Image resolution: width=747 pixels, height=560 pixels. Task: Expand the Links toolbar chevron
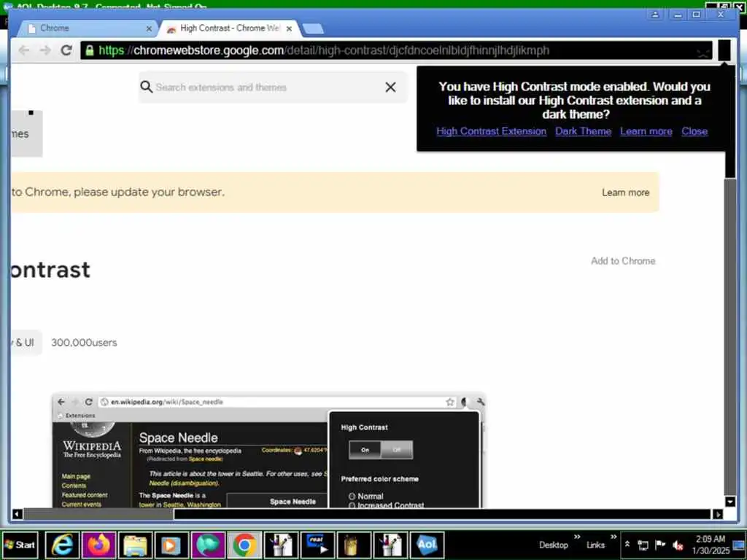614,537
